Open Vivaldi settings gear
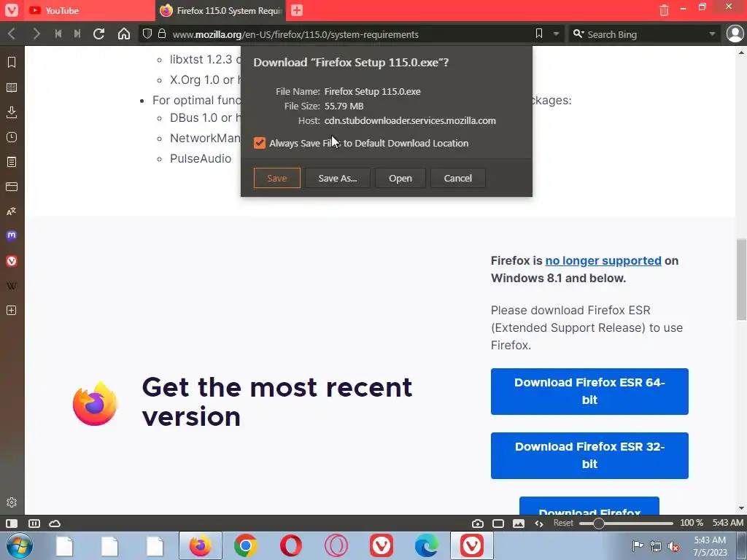 click(x=12, y=502)
